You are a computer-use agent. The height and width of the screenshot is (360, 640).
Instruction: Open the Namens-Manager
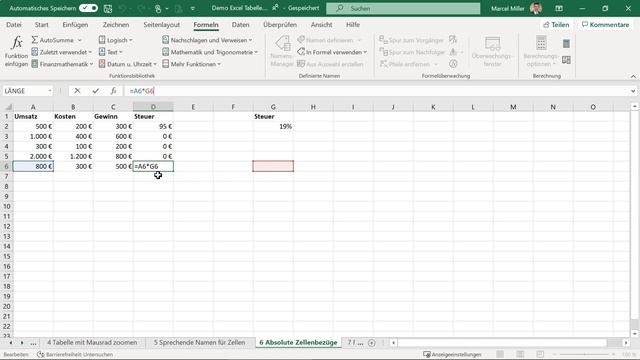click(x=282, y=51)
